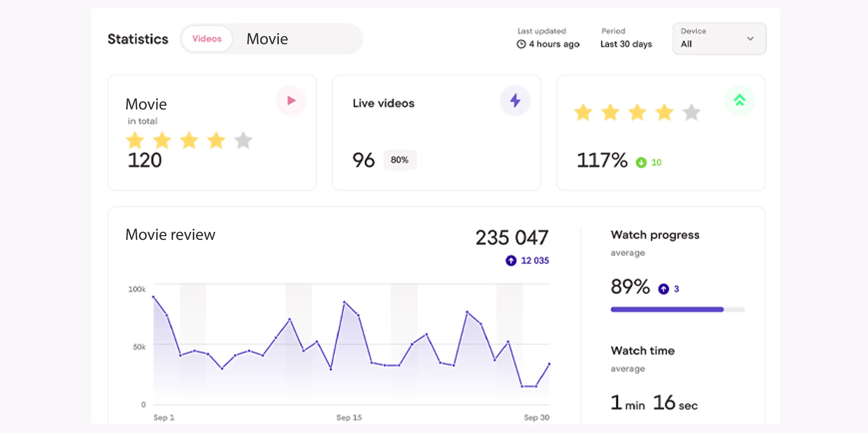
Task: Expand the Device chevron arrow
Action: tap(750, 39)
